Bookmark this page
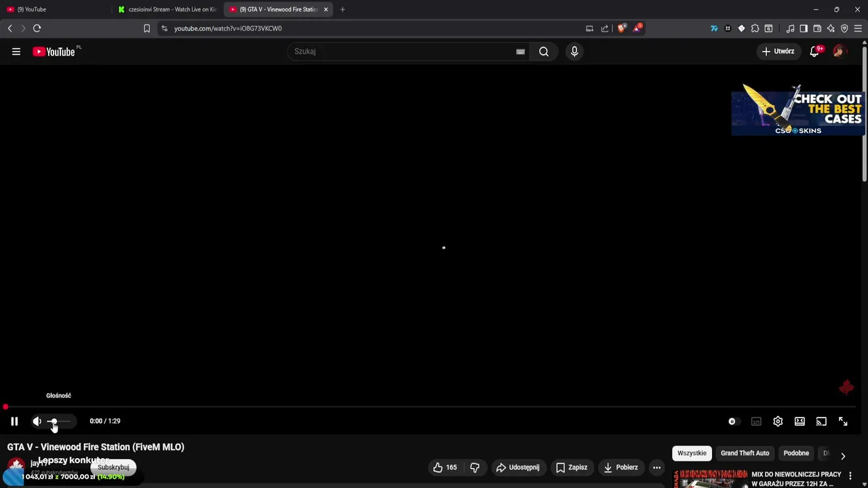The height and width of the screenshot is (488, 868). point(146,28)
